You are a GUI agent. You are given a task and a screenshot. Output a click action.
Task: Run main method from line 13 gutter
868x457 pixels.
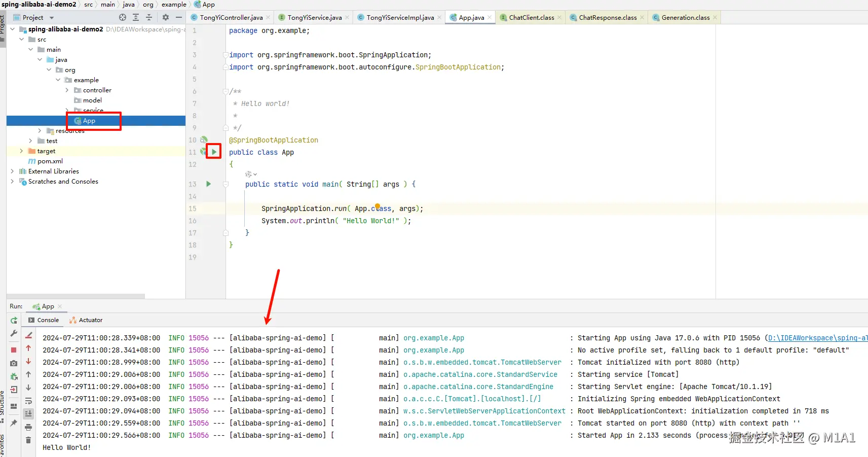point(208,184)
